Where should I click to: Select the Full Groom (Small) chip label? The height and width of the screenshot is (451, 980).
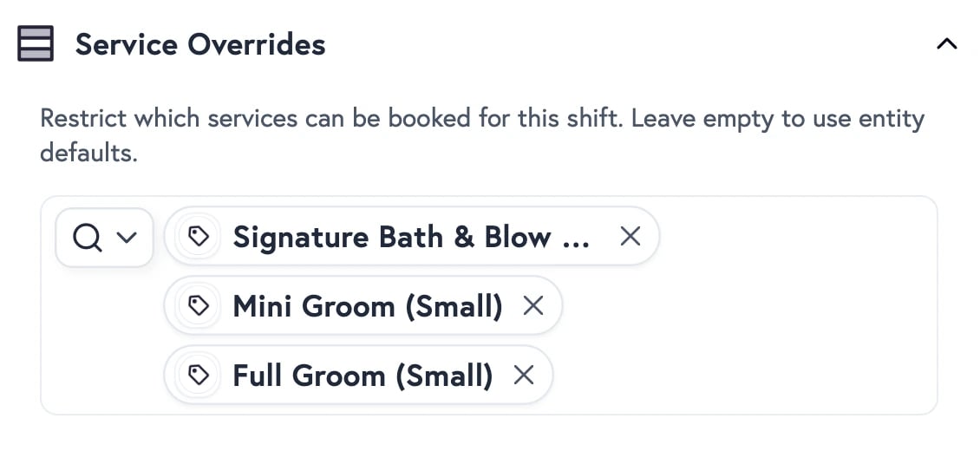coord(363,376)
